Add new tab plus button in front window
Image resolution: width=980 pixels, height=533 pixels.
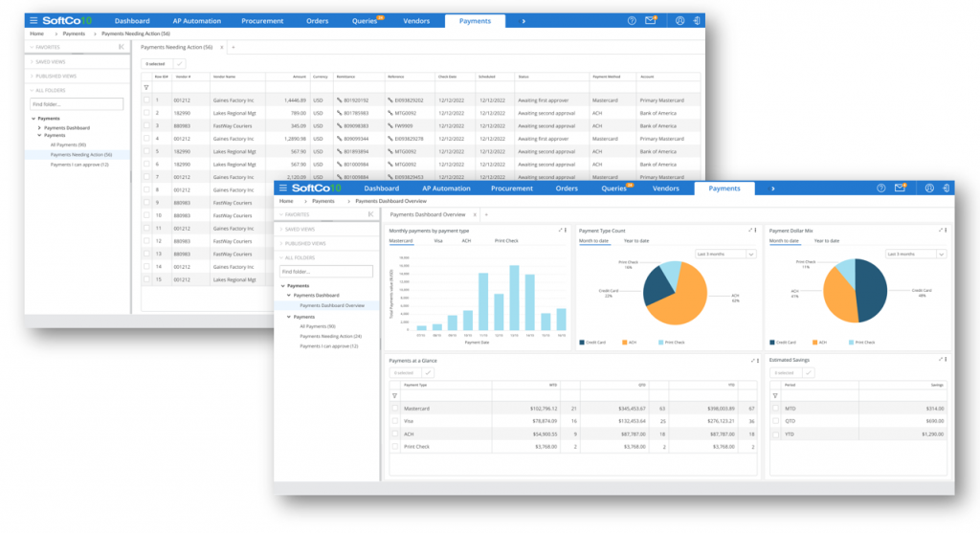coord(486,214)
